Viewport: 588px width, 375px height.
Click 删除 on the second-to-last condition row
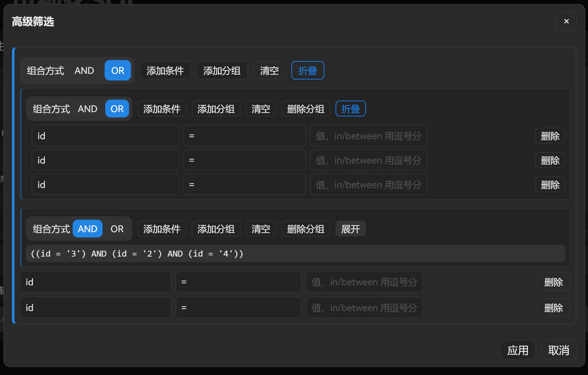553,282
